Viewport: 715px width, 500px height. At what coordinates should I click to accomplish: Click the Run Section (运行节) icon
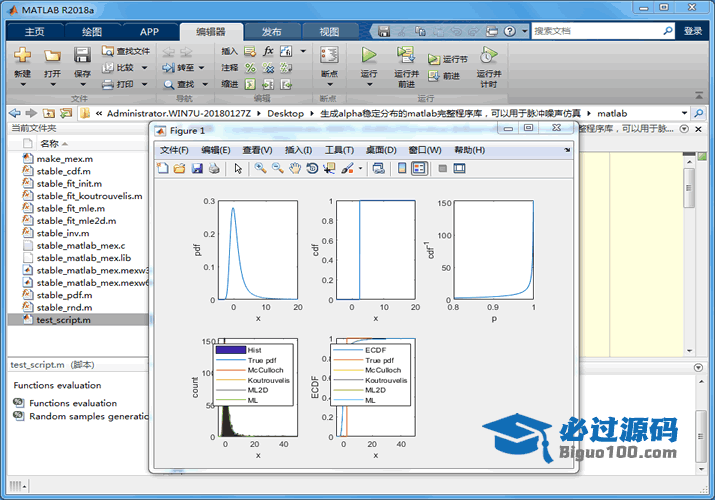[x=433, y=59]
